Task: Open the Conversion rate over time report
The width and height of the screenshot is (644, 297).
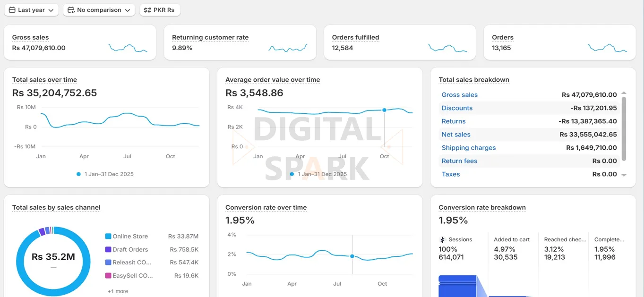Action: (266, 207)
